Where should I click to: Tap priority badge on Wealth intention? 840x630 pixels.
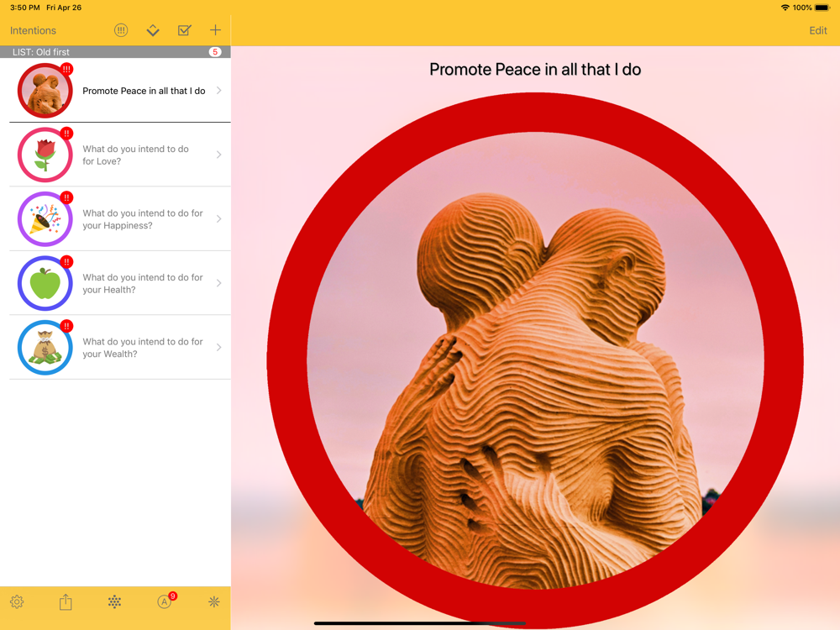click(66, 326)
